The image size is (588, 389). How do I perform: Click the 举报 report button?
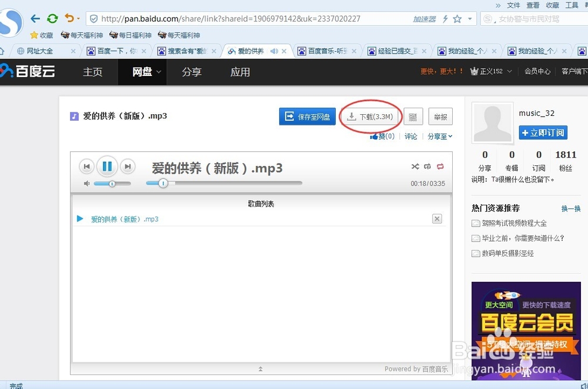440,117
